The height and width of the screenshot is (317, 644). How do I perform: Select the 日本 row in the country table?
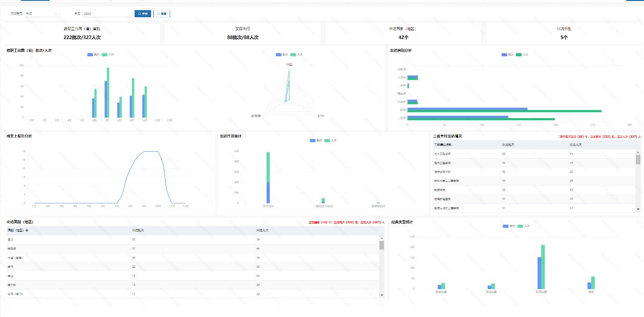click(191, 239)
